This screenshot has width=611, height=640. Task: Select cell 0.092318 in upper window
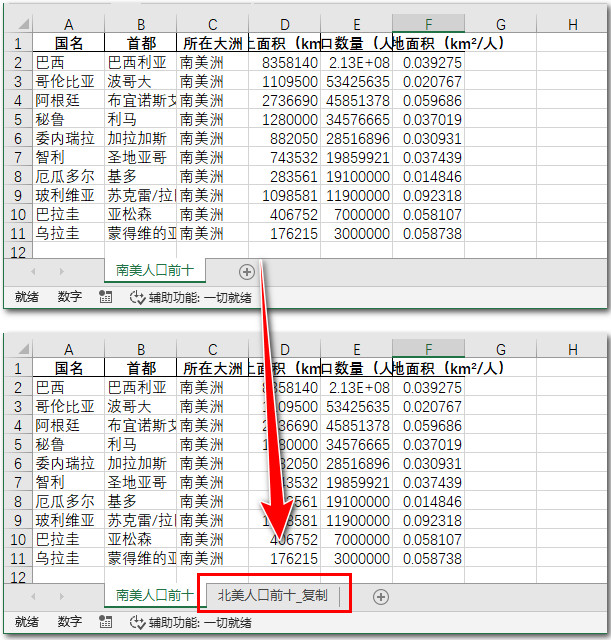pos(429,196)
